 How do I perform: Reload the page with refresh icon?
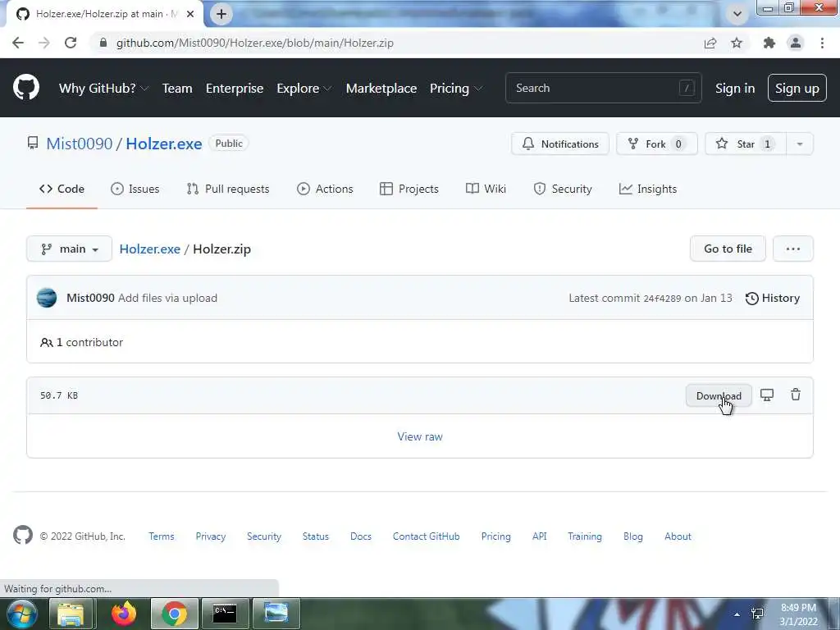(71, 43)
